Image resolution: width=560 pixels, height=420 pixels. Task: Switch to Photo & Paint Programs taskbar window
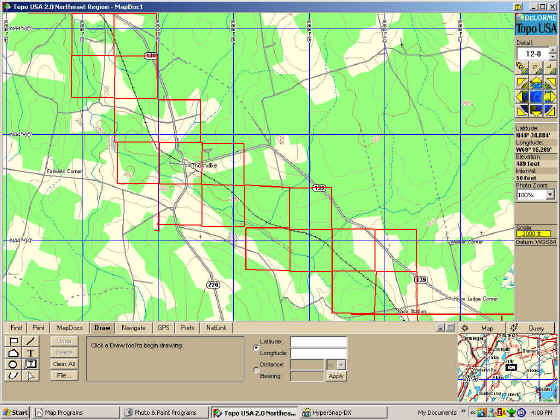165,413
